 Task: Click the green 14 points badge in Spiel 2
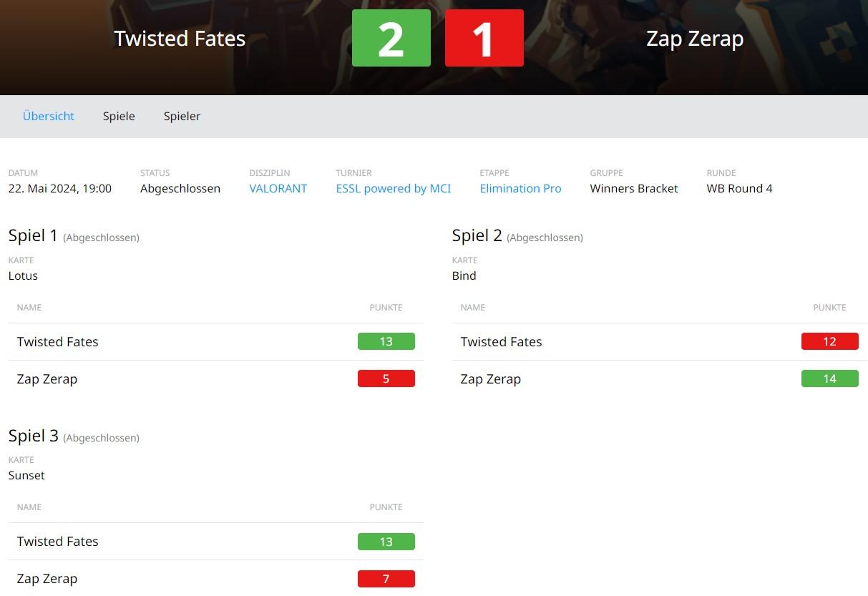point(830,378)
